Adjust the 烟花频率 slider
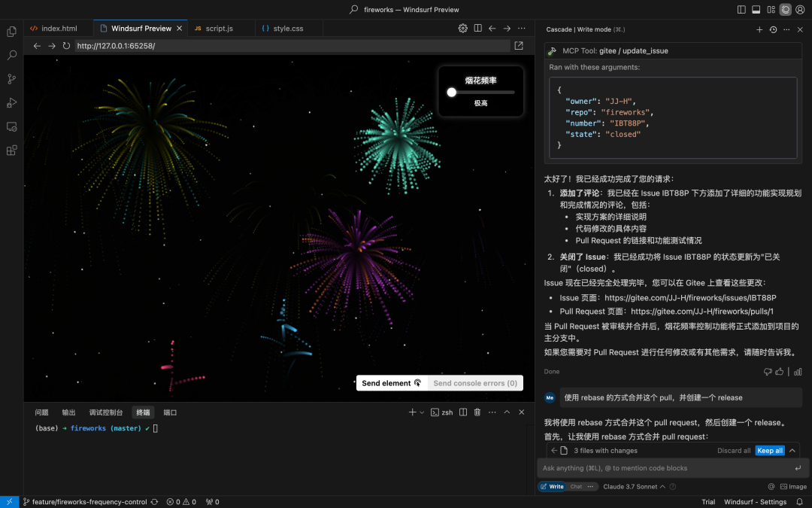Viewport: 812px width, 508px height. (x=452, y=93)
